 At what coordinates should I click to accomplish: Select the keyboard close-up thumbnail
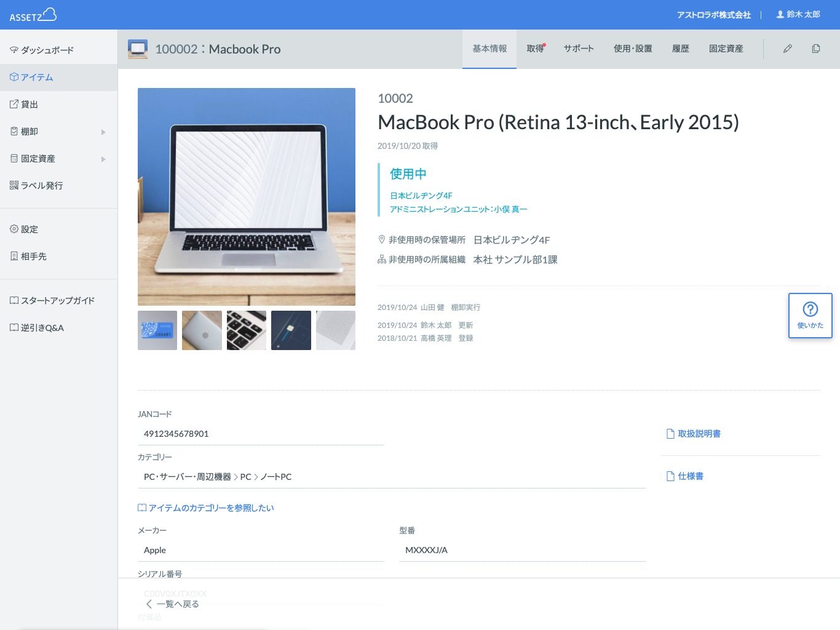247,330
